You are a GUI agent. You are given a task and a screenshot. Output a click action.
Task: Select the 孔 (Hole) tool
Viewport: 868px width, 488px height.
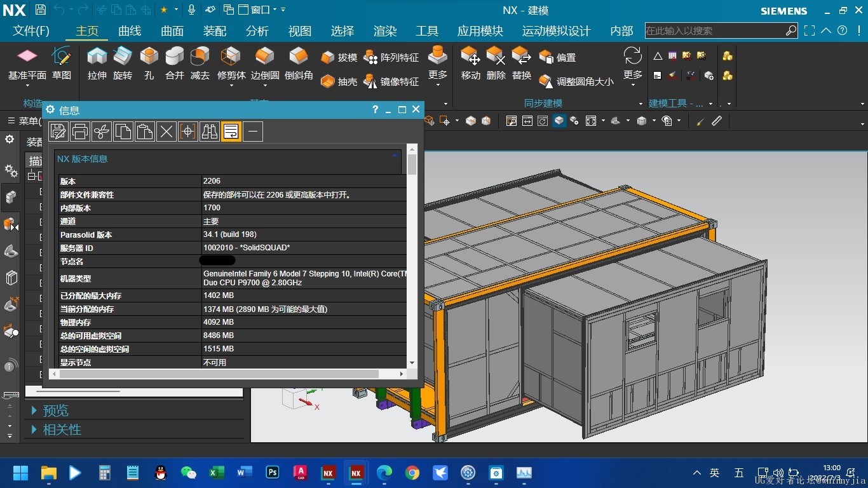point(149,64)
